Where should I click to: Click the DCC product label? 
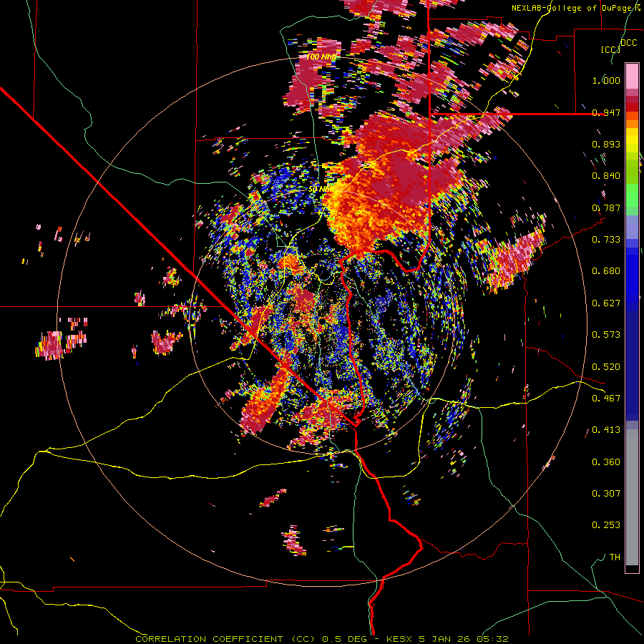click(629, 43)
